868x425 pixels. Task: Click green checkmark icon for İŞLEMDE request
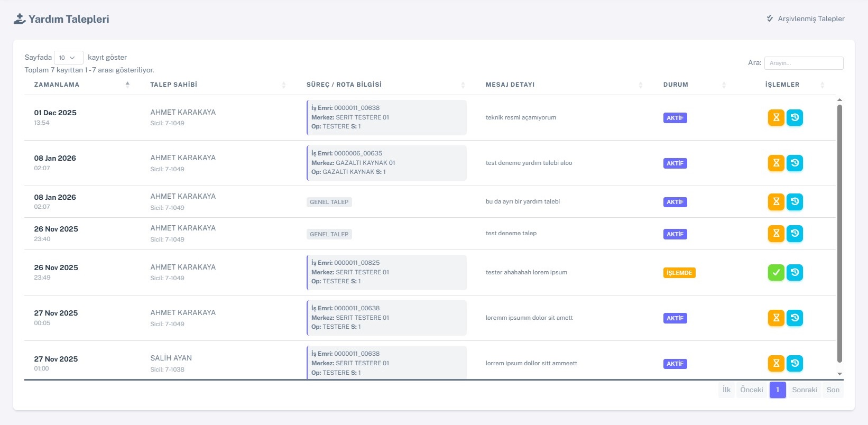point(775,272)
